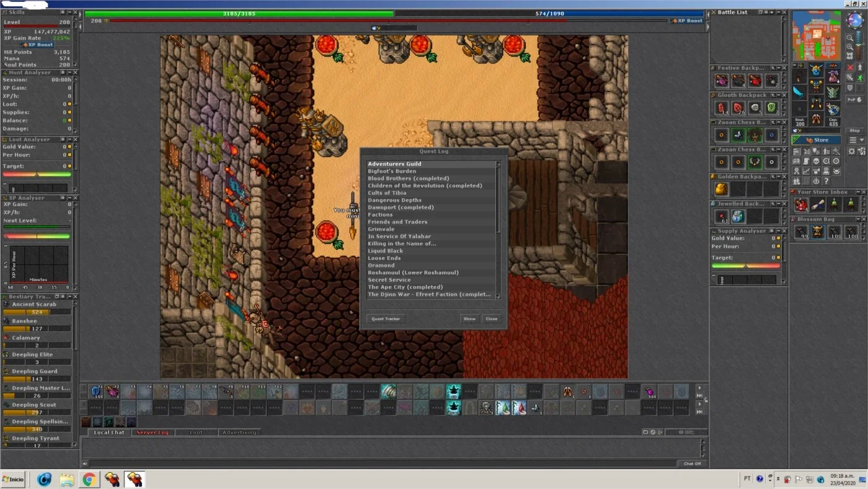Image resolution: width=868 pixels, height=489 pixels.
Task: Open the Advertising chat tab
Action: pos(239,432)
